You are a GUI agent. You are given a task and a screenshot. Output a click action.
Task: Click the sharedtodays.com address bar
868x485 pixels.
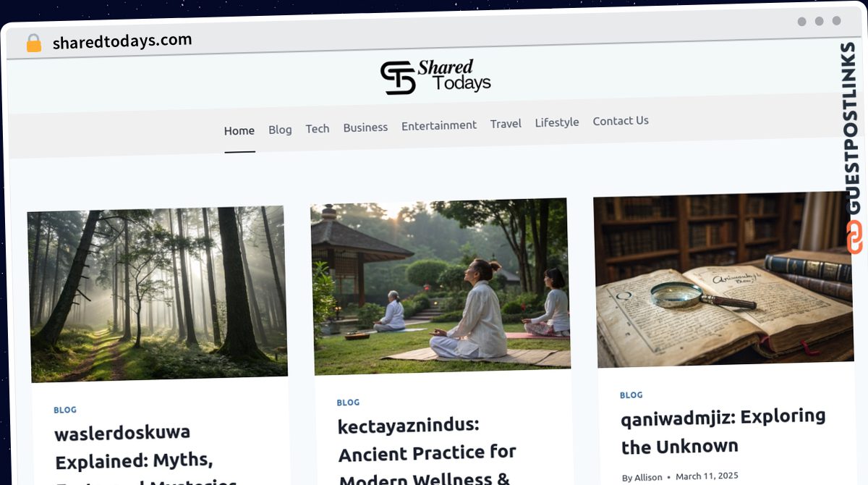point(122,42)
